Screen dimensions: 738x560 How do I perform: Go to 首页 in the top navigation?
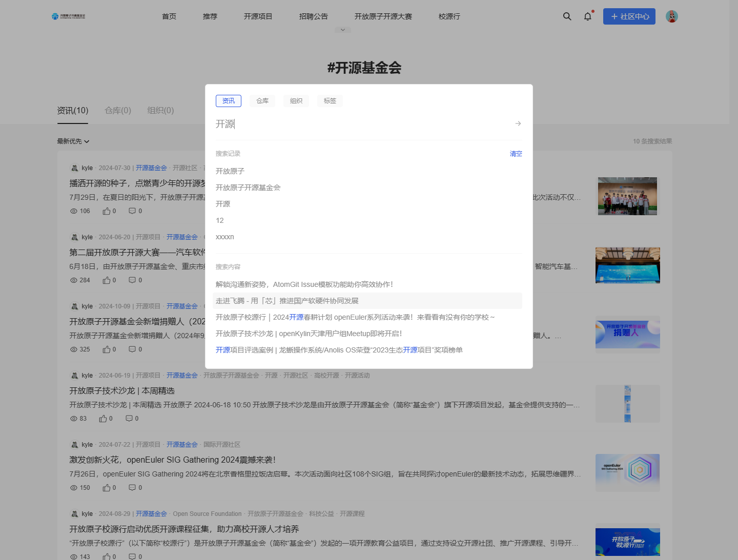169,16
